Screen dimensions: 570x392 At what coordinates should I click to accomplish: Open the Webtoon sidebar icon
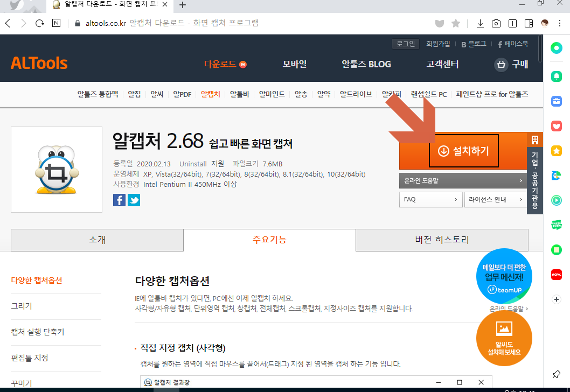click(x=556, y=225)
